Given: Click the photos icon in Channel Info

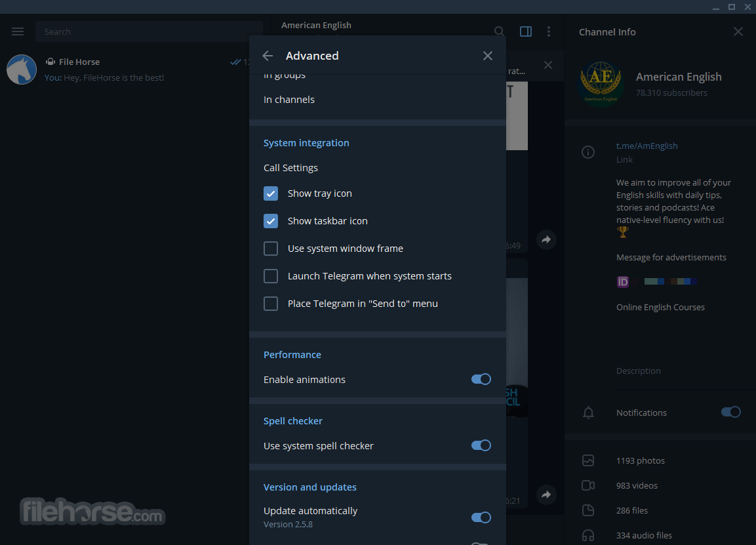Looking at the screenshot, I should pos(588,460).
